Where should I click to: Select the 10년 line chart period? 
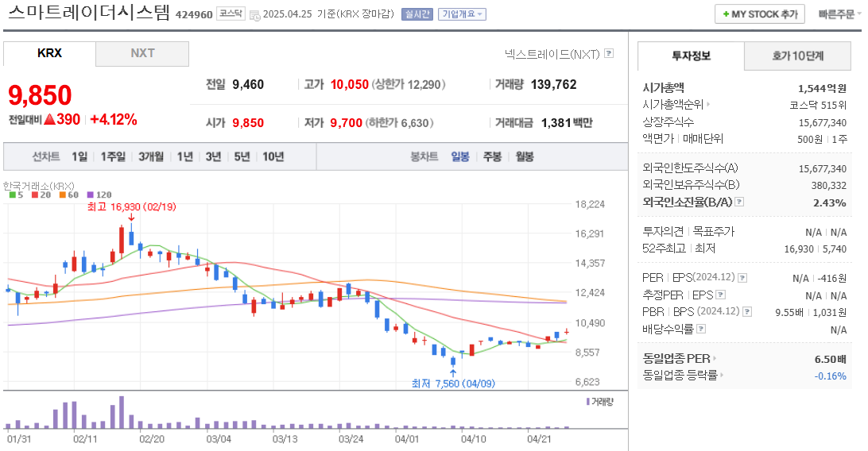coord(273,157)
